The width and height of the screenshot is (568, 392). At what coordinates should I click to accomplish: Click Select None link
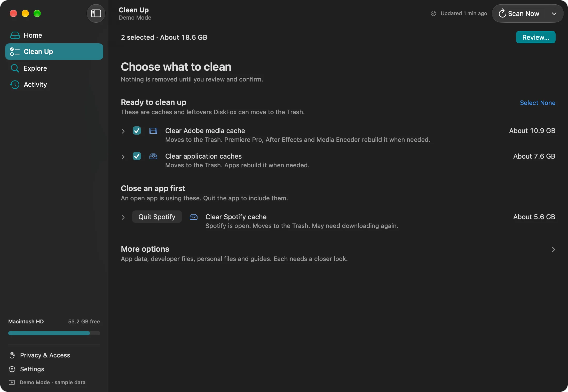pos(538,103)
